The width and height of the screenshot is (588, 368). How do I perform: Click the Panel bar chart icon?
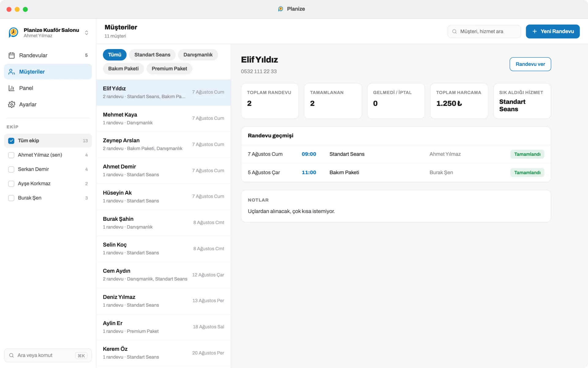pos(12,88)
